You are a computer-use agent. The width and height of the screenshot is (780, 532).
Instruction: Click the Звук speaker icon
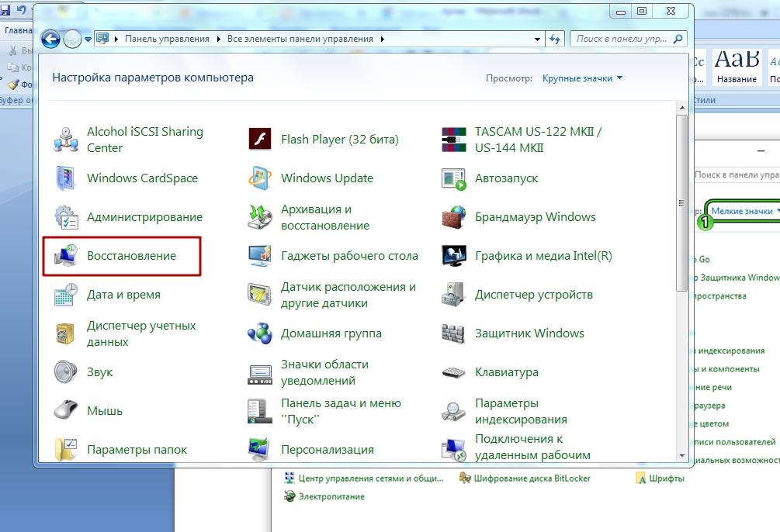pyautogui.click(x=66, y=372)
